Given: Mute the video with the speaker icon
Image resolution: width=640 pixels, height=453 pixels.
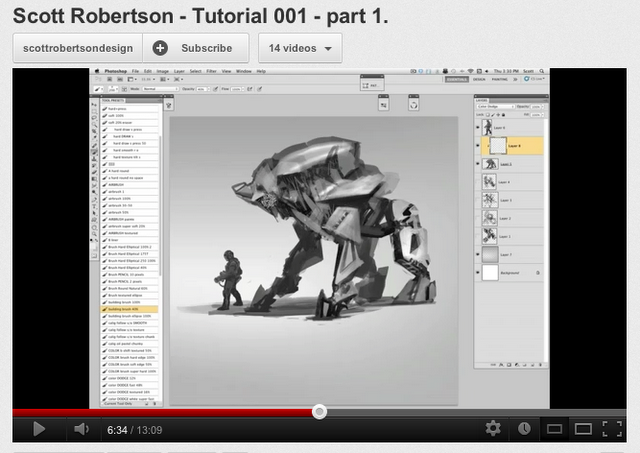Looking at the screenshot, I should coord(81,429).
